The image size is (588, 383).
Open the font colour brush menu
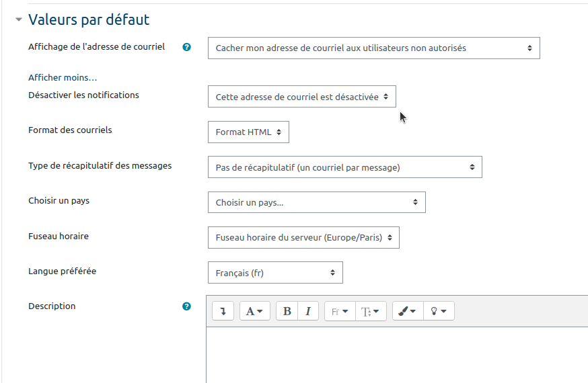[x=408, y=311]
